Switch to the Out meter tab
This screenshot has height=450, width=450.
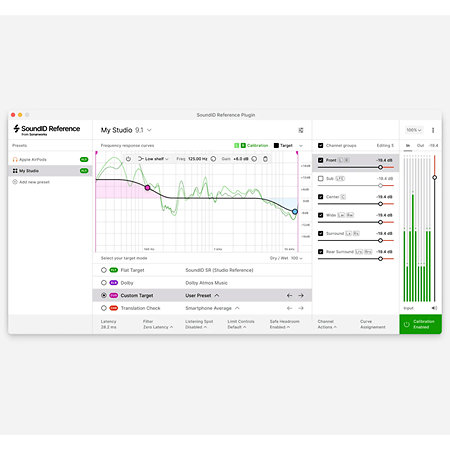pyautogui.click(x=421, y=146)
